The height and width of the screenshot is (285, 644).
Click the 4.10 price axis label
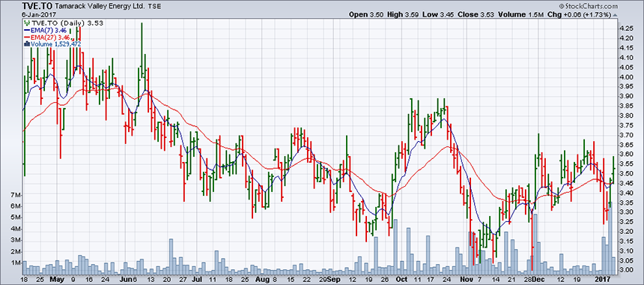coord(626,58)
